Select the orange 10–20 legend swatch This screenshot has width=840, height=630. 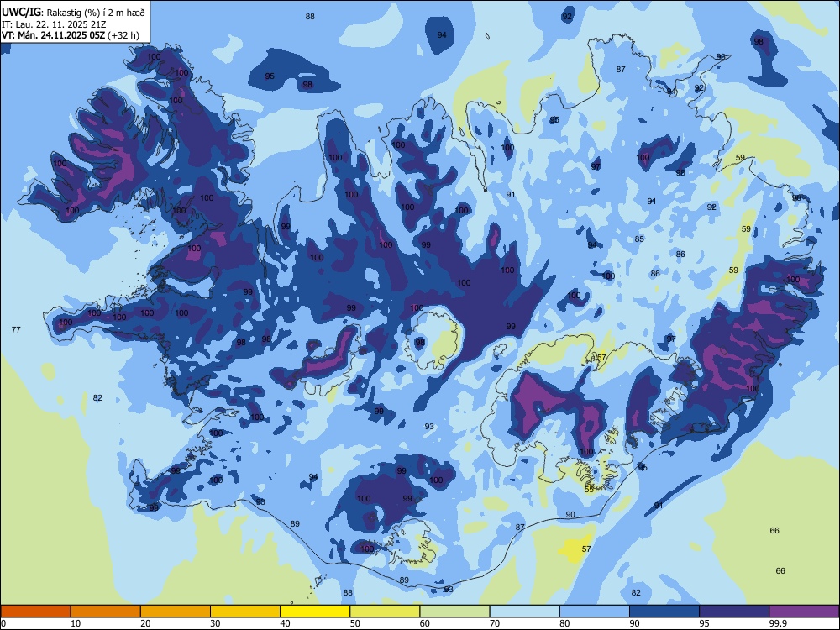[106, 612]
